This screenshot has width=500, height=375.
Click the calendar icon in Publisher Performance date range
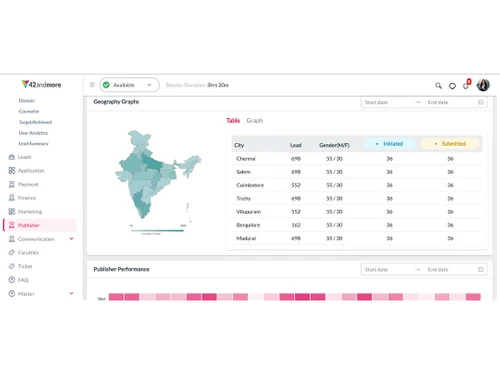point(481,269)
